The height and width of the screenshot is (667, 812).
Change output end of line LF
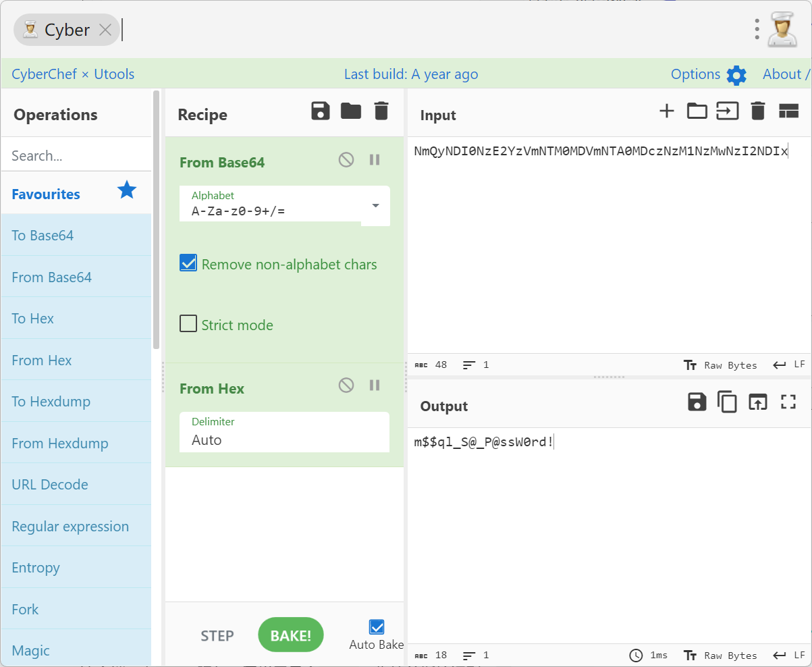click(789, 656)
